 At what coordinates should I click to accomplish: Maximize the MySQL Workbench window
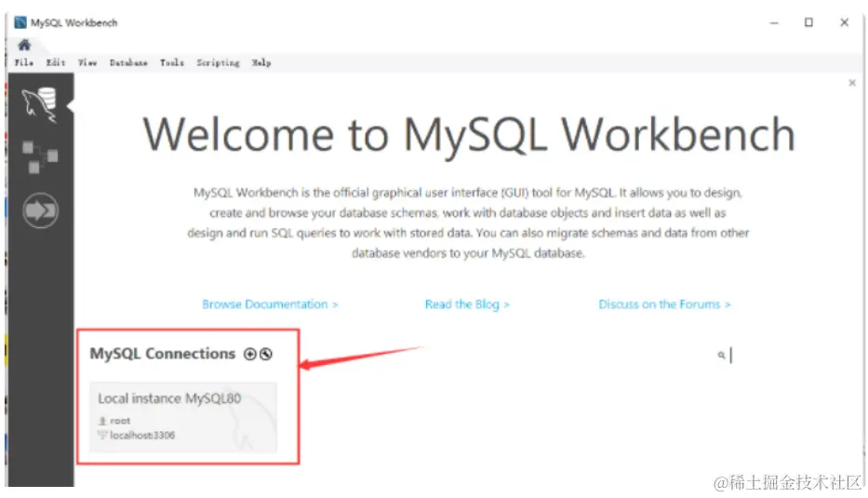(808, 22)
